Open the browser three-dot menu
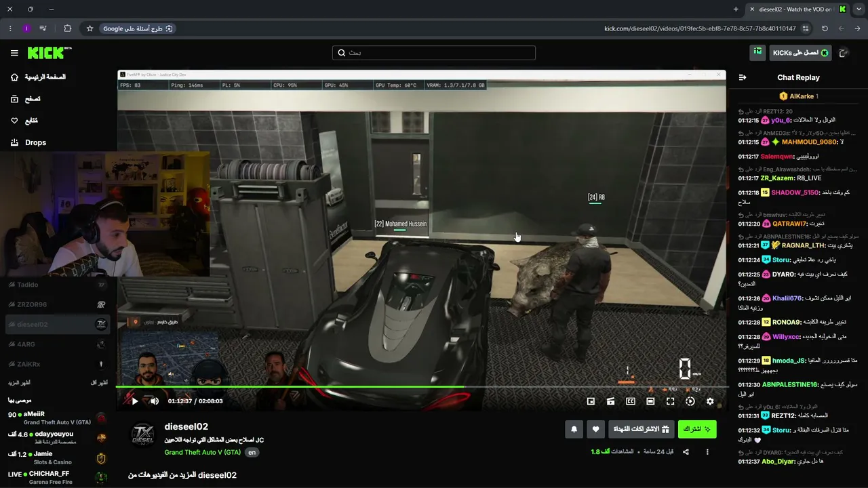Viewport: 868px width, 488px height. pos(10,28)
